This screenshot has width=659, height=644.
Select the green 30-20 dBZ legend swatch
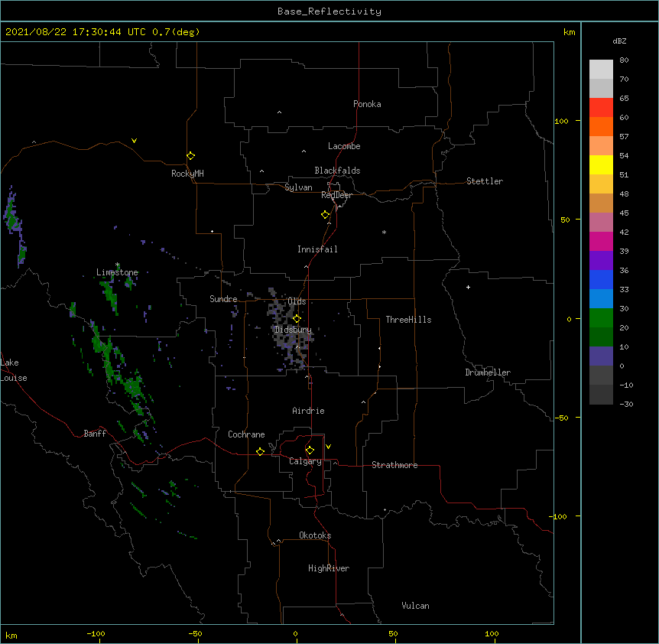[x=601, y=318]
